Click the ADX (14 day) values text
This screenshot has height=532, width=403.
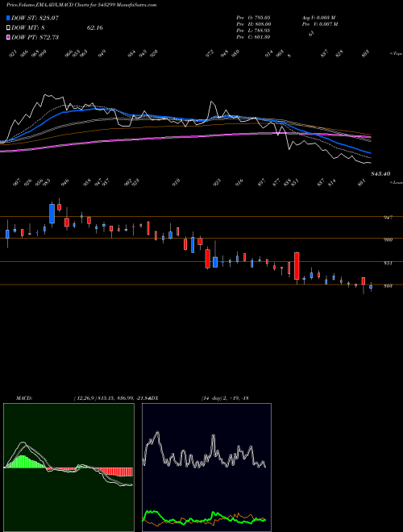tap(226, 397)
